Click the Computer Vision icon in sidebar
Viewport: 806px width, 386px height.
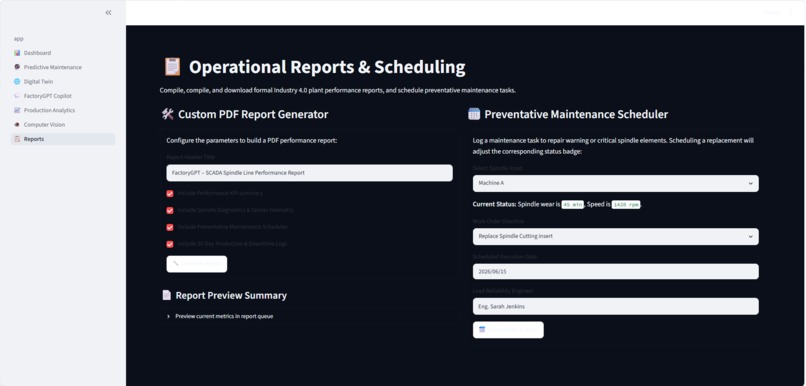17,124
